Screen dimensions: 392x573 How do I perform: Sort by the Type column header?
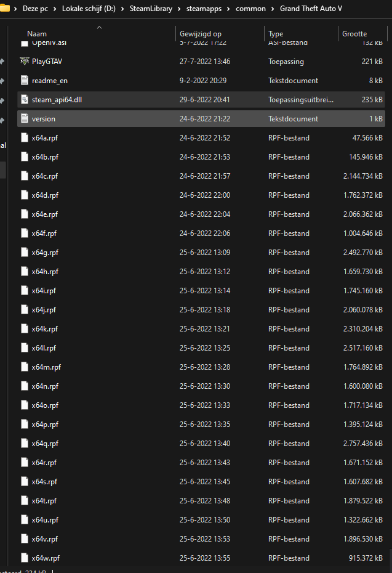276,34
